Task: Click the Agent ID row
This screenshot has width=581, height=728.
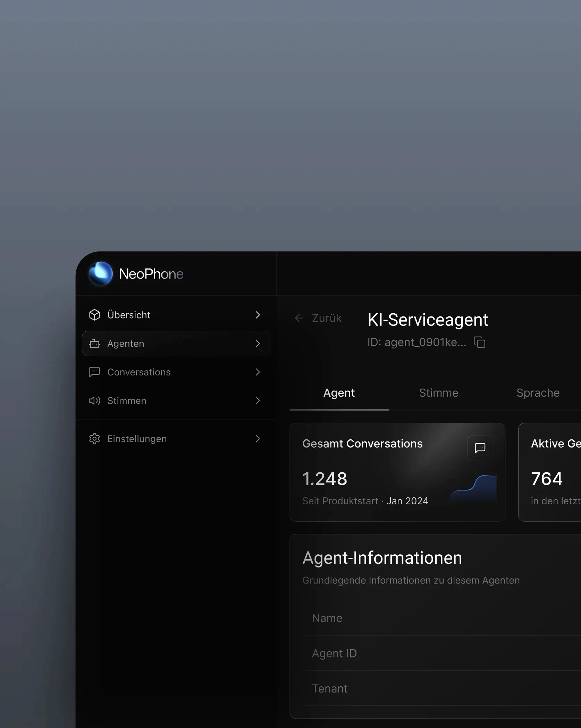Action: click(x=442, y=653)
